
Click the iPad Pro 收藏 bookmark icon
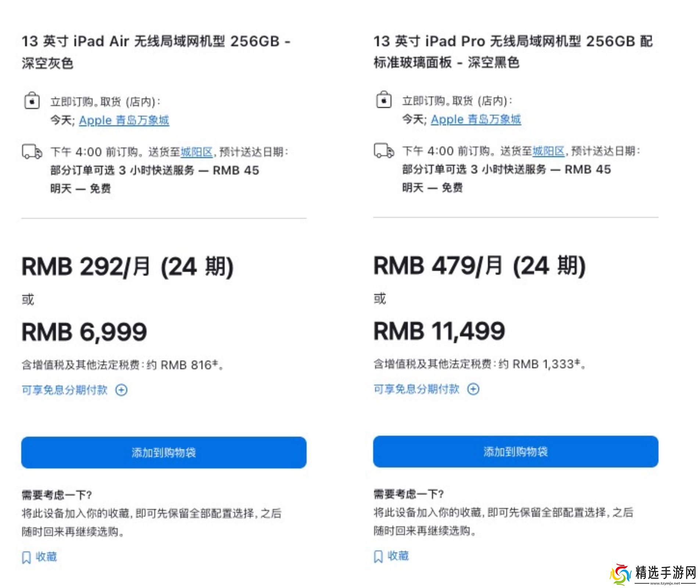[x=378, y=556]
